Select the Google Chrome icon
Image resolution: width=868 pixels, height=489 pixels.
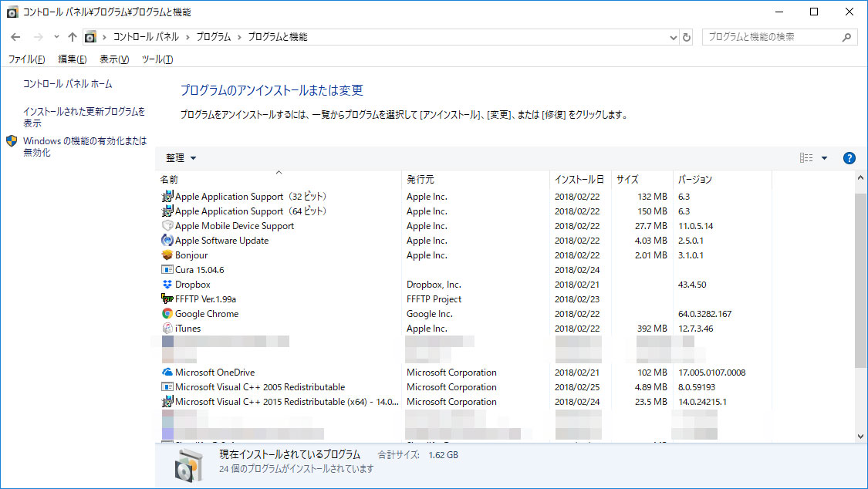coord(167,314)
